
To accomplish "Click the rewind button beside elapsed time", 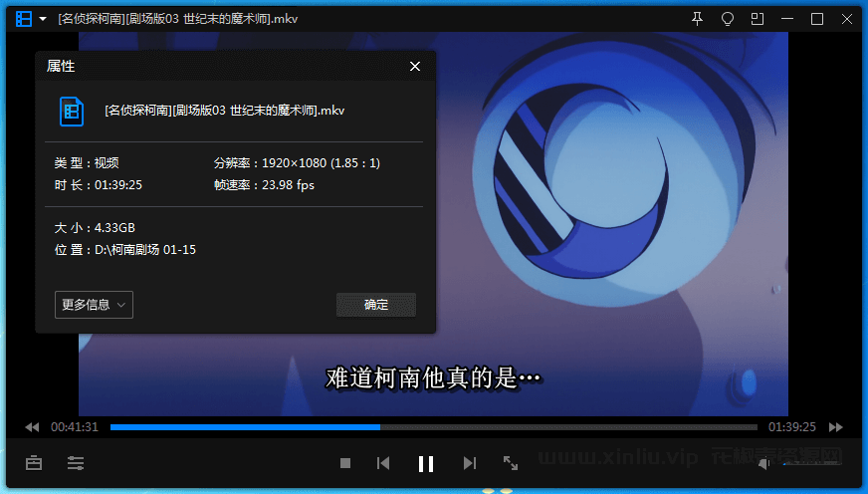I will point(32,427).
